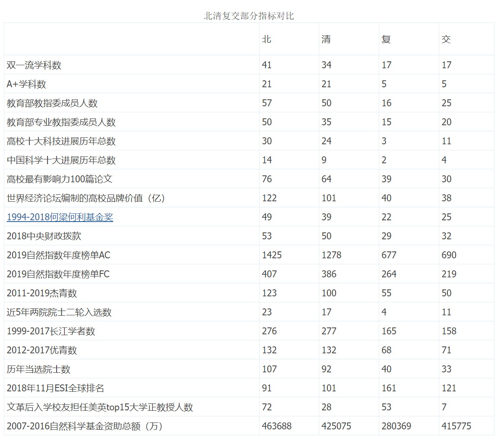The height and width of the screenshot is (438, 504).
Task: Select the row label 高校十大科技进展历年总数
Action: [x=61, y=141]
